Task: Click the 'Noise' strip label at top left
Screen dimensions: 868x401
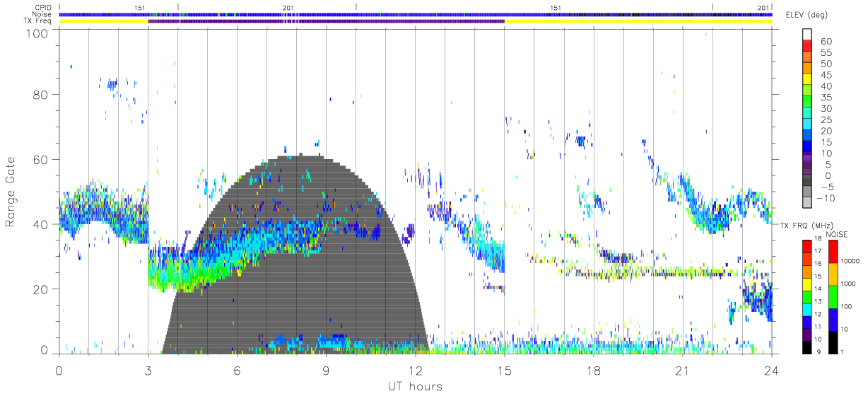Action: pyautogui.click(x=40, y=14)
